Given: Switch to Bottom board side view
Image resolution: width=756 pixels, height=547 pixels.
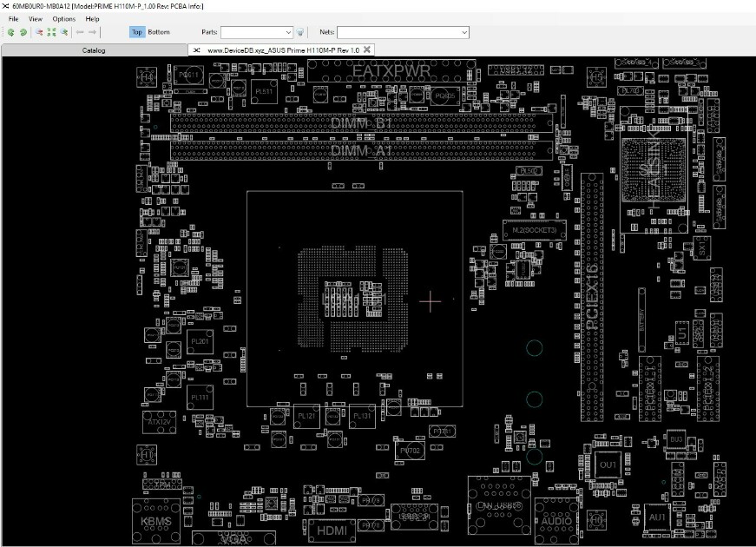Looking at the screenshot, I should coord(159,32).
